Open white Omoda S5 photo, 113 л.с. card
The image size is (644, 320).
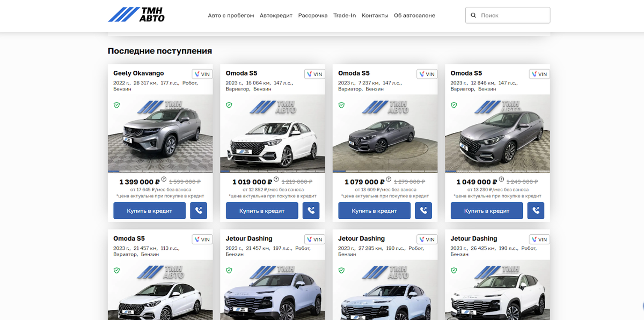pyautogui.click(x=160, y=290)
